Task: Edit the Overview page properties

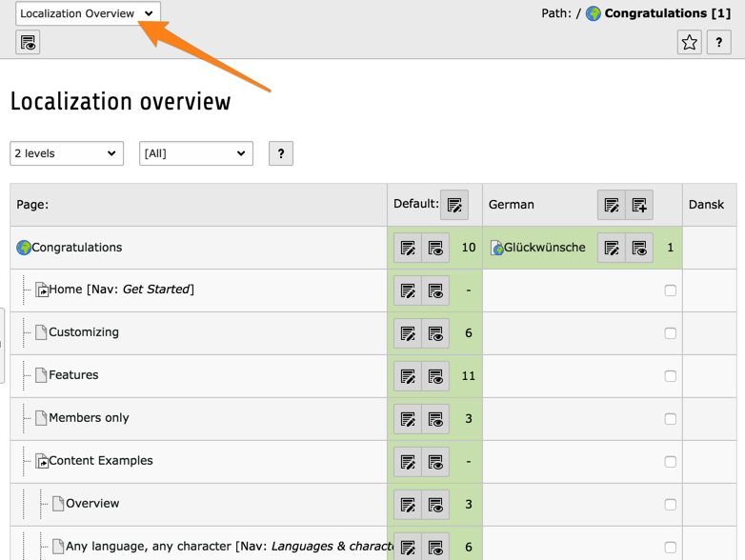Action: [408, 504]
